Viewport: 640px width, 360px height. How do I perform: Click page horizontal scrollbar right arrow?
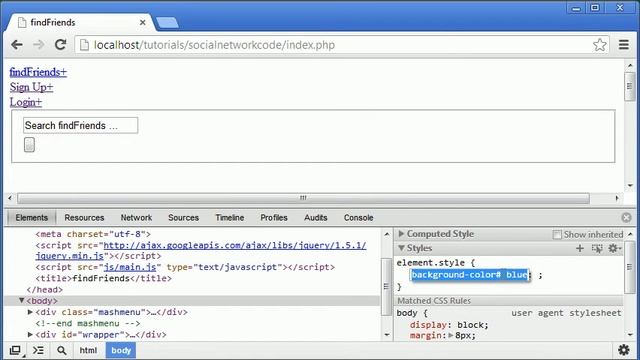tap(617, 198)
